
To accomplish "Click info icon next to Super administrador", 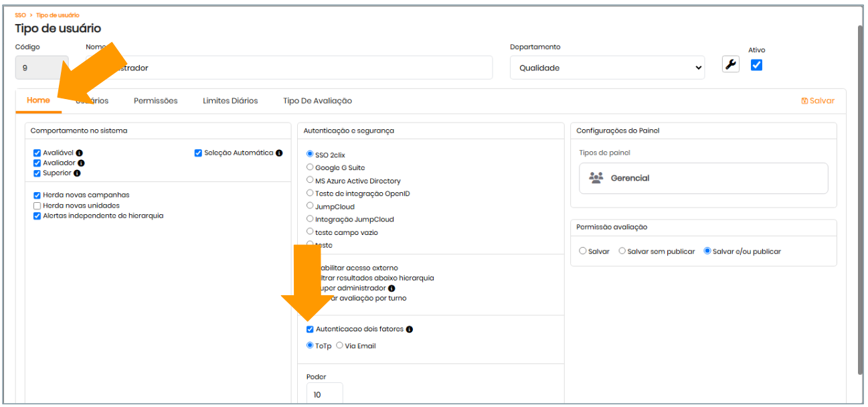I will [x=392, y=289].
